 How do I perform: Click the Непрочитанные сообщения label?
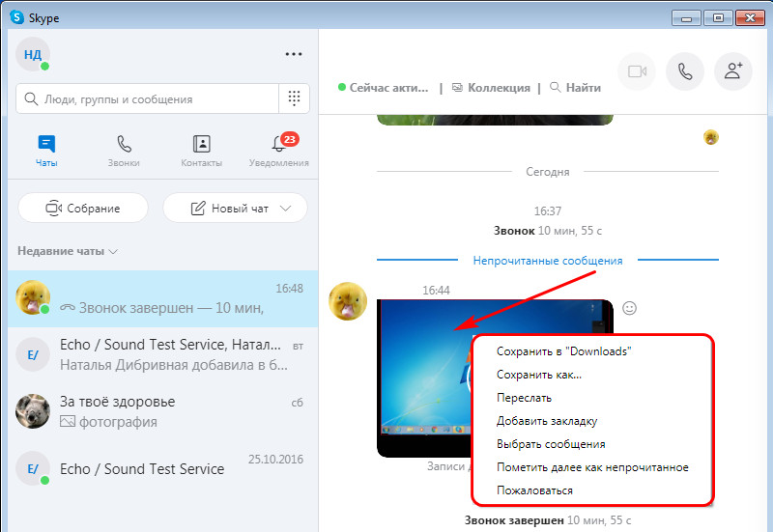point(548,261)
